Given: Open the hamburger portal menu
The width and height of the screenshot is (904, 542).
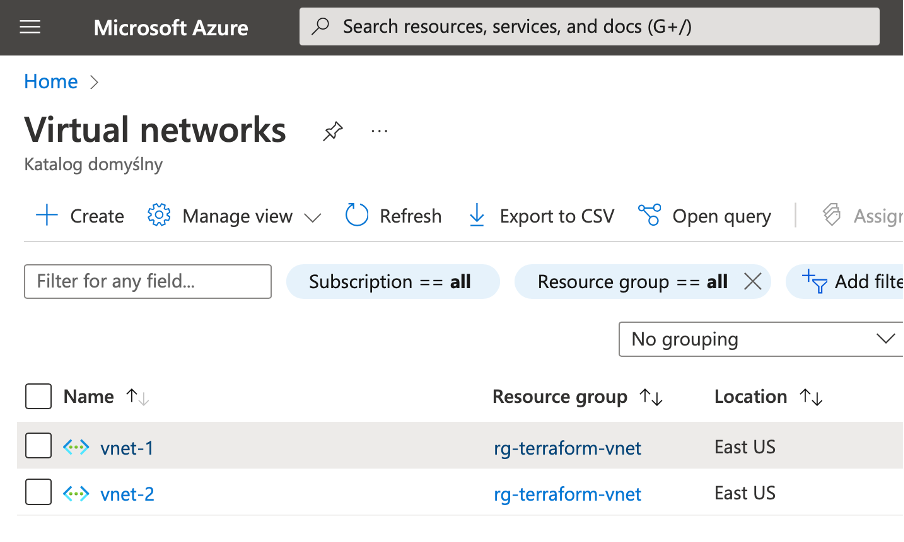Looking at the screenshot, I should click(30, 27).
